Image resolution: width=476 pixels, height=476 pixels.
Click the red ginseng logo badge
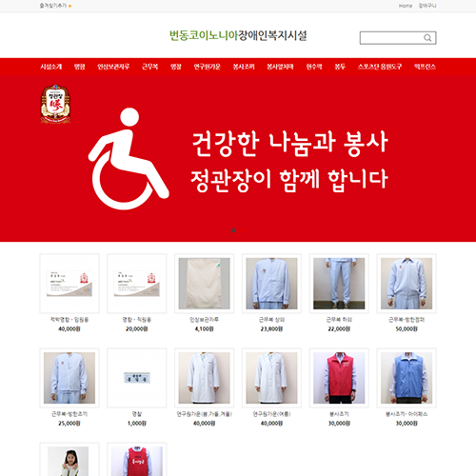click(x=55, y=104)
